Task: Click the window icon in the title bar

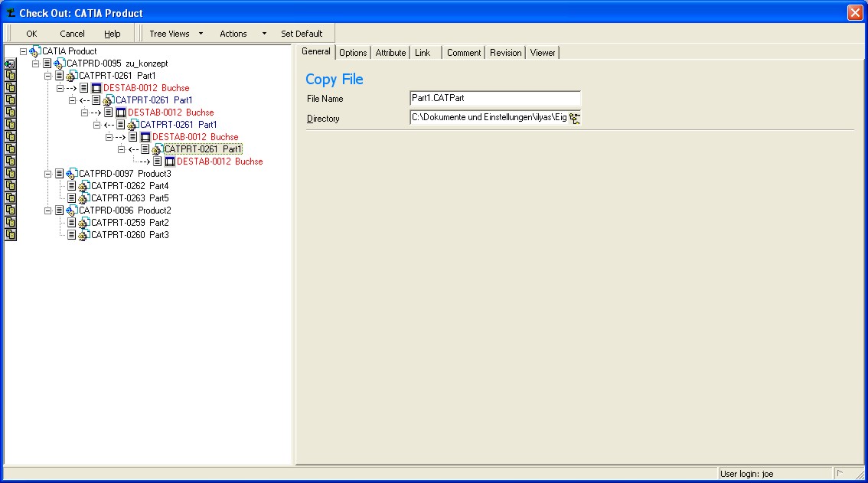Action: pos(11,13)
